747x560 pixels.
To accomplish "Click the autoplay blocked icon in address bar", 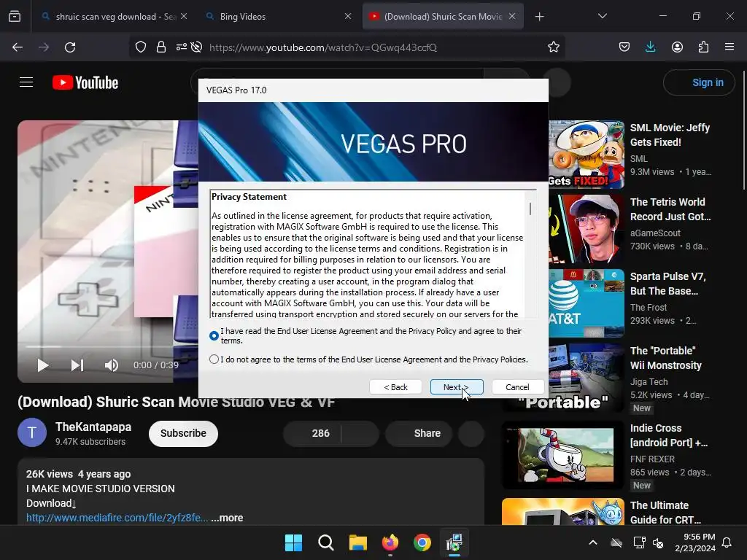I will pos(196,47).
